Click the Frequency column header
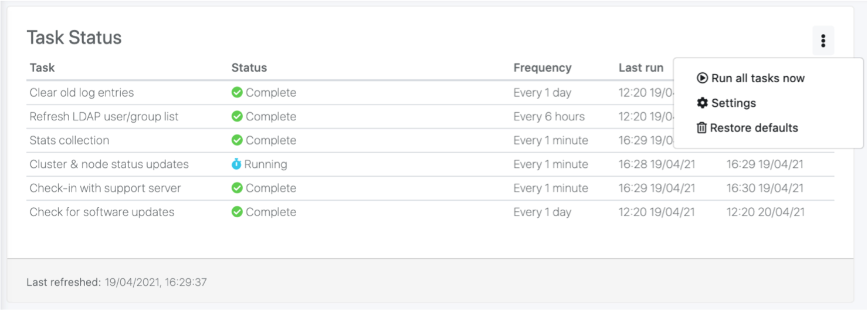This screenshot has height=310, width=868. click(542, 68)
